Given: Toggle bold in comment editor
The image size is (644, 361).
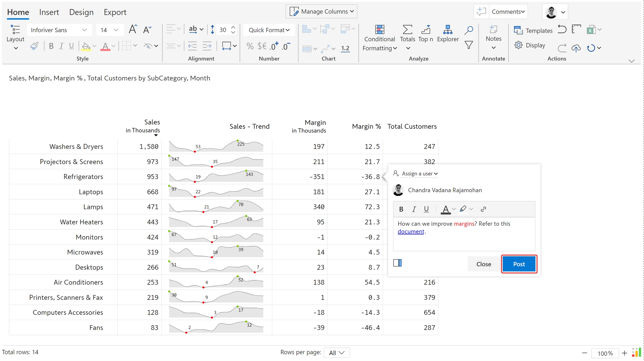Looking at the screenshot, I should [401, 209].
